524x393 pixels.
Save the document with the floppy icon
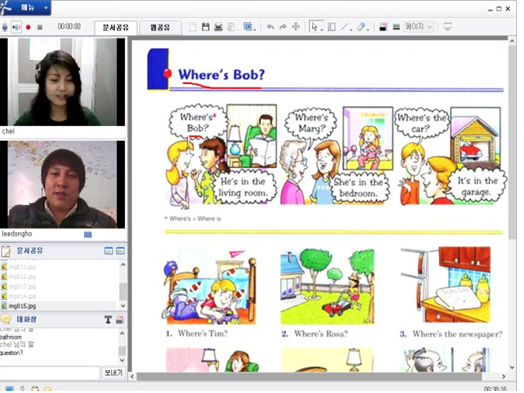pyautogui.click(x=206, y=27)
